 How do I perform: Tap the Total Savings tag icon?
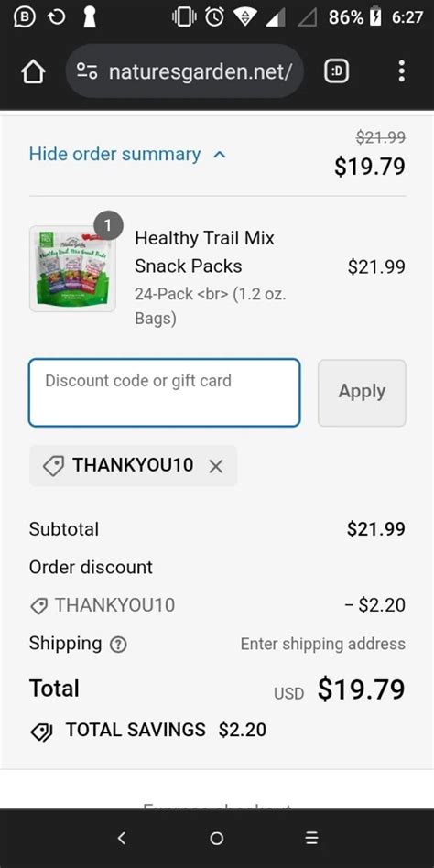(41, 732)
